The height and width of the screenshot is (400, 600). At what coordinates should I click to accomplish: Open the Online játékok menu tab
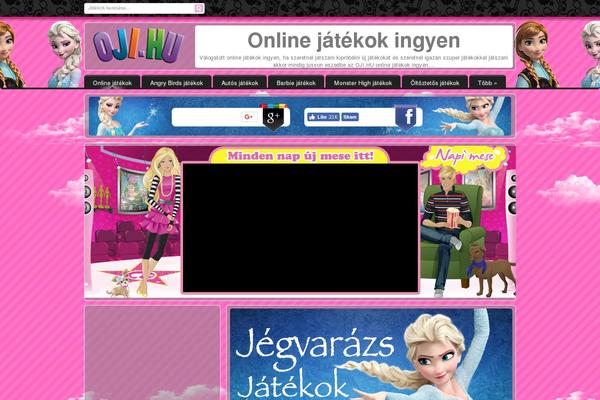[112, 83]
